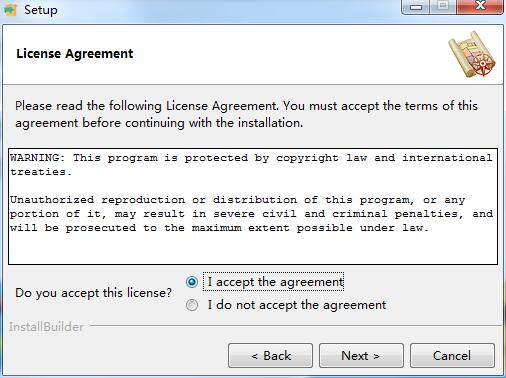Close the Setup window with X
Image resolution: width=506 pixels, height=378 pixels.
coord(480,6)
